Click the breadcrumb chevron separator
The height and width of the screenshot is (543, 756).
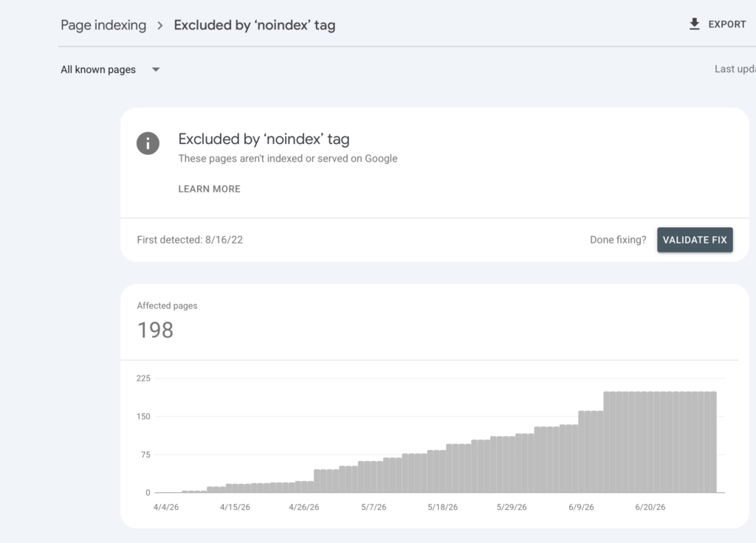(x=160, y=26)
